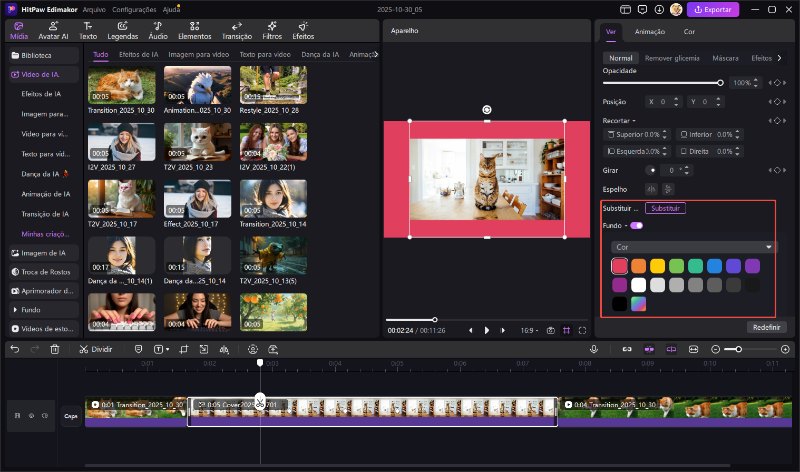This screenshot has height=472, width=800.
Task: Collapse the Recortar section arrow
Action: coord(634,121)
